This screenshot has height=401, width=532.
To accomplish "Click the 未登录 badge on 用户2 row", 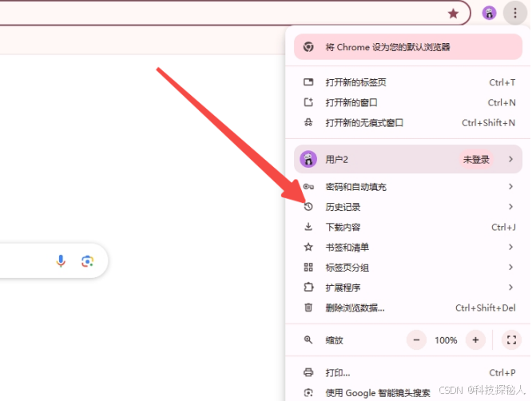I will [476, 159].
